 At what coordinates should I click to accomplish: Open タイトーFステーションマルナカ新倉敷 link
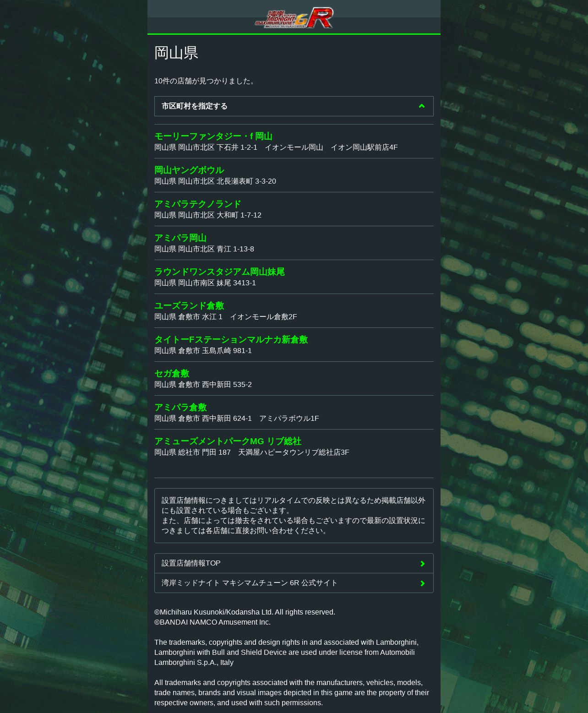coord(231,339)
